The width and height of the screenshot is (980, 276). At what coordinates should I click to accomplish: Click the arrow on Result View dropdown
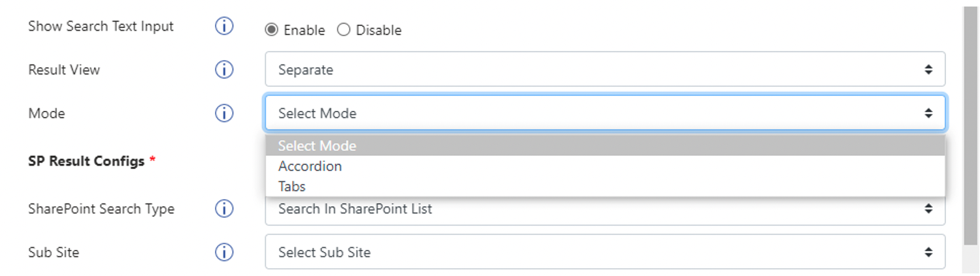(x=928, y=69)
